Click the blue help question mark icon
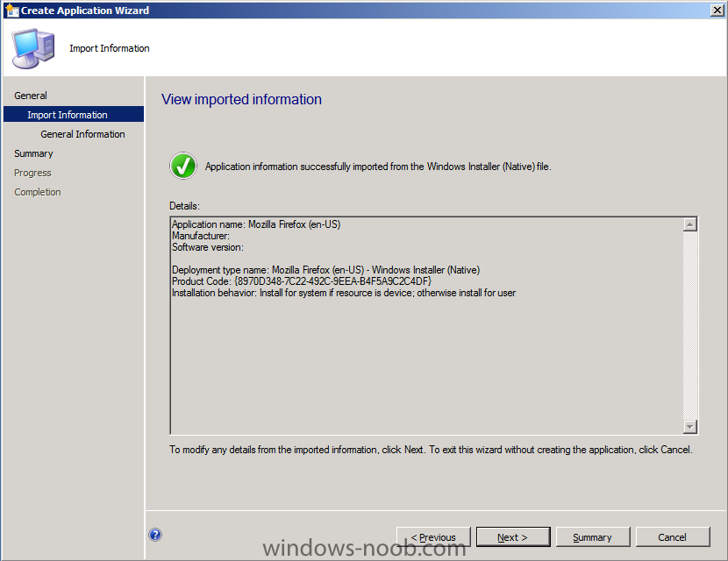This screenshot has height=561, width=728. coord(155,535)
